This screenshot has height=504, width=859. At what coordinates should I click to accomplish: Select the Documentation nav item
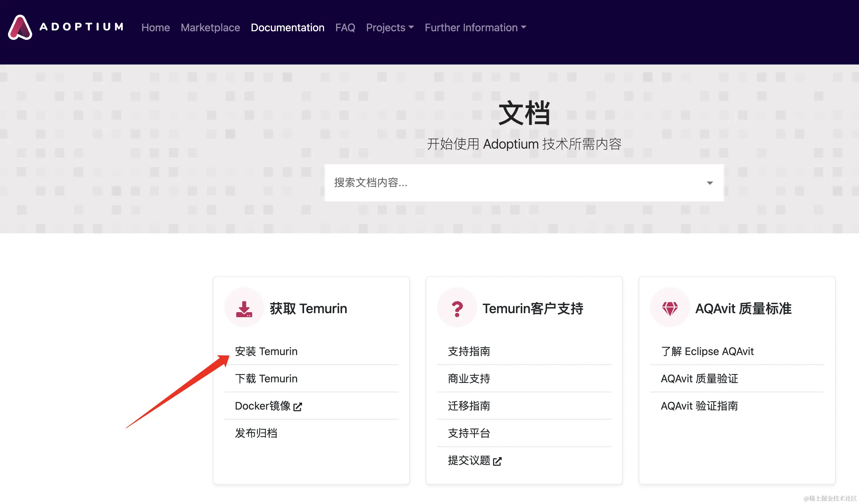tap(287, 28)
